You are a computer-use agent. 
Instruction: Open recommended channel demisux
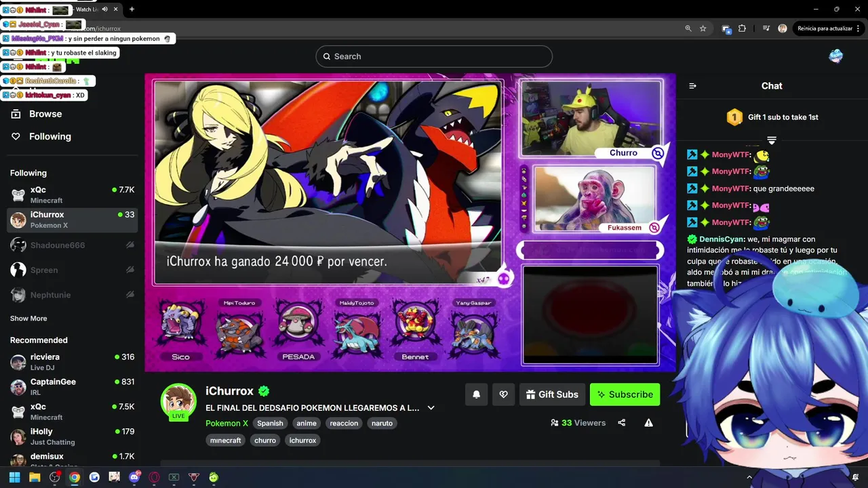point(72,461)
